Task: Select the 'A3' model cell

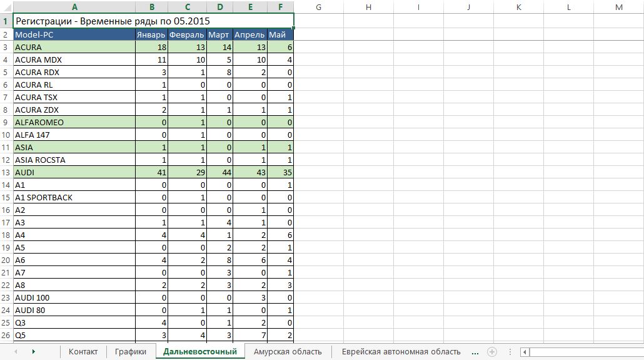Action: pyautogui.click(x=74, y=223)
